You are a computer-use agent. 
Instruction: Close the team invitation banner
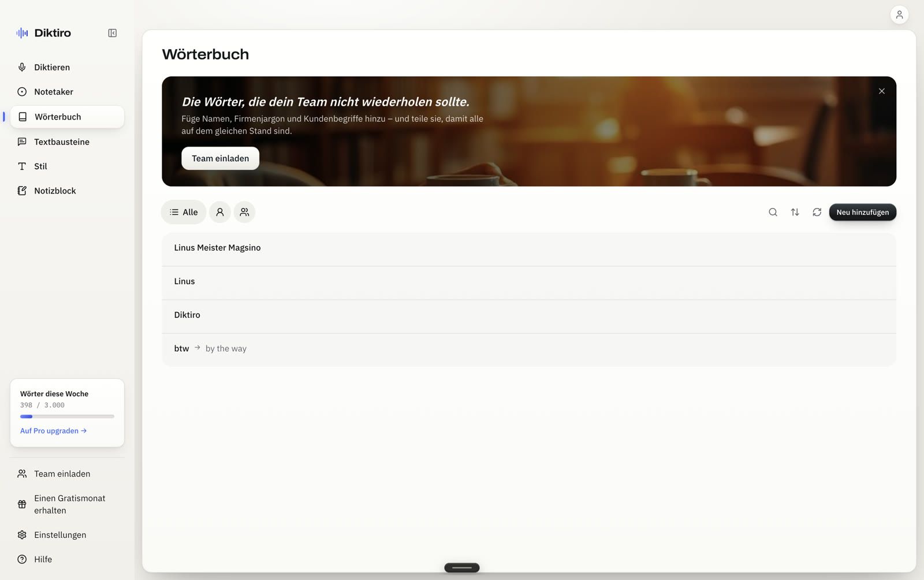tap(881, 91)
